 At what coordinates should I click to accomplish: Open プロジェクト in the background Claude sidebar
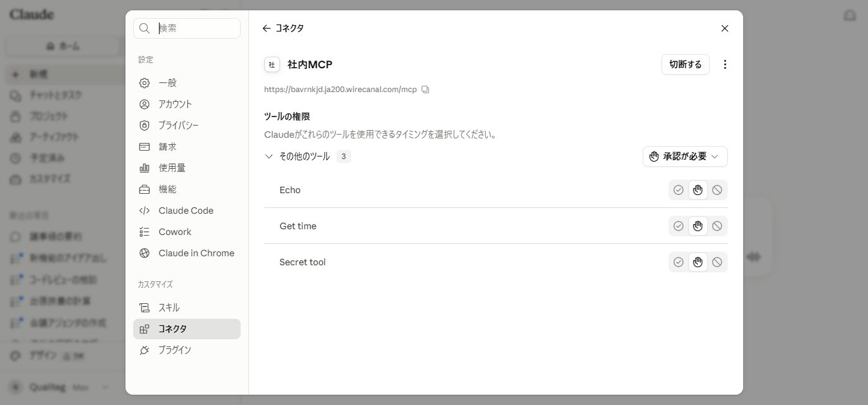[48, 117]
